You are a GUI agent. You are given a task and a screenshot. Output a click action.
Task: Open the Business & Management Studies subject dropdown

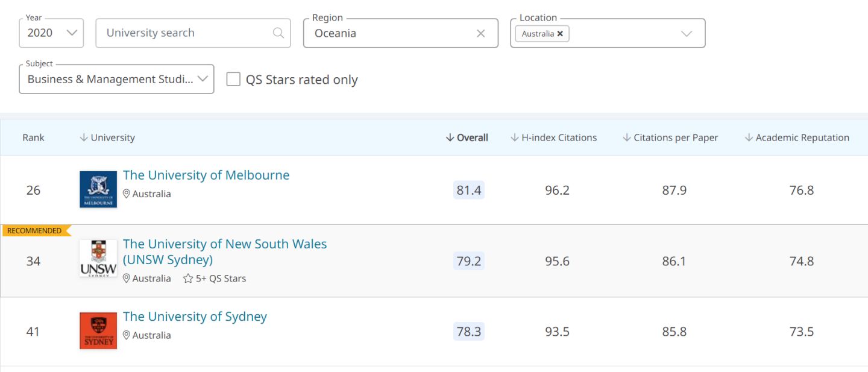(116, 79)
